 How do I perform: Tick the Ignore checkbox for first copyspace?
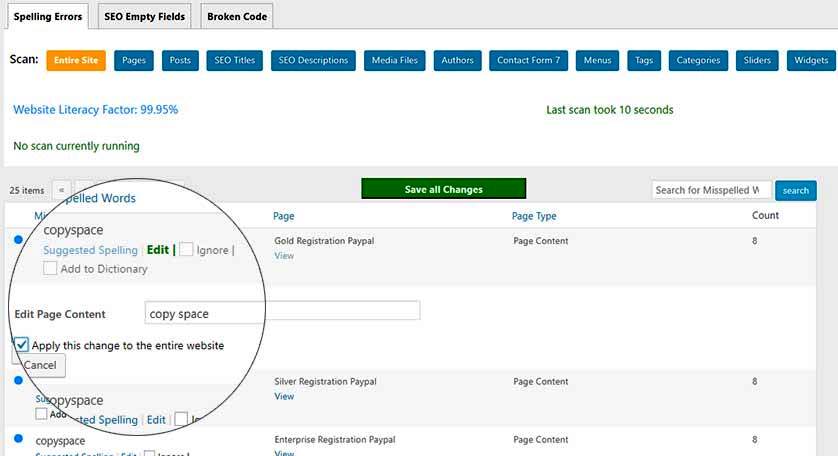(x=186, y=249)
